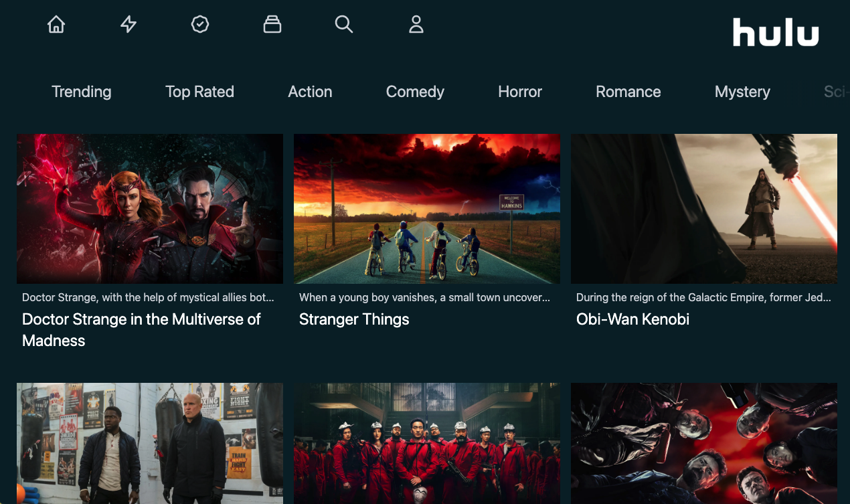Open the Comedy genre tab

(415, 92)
